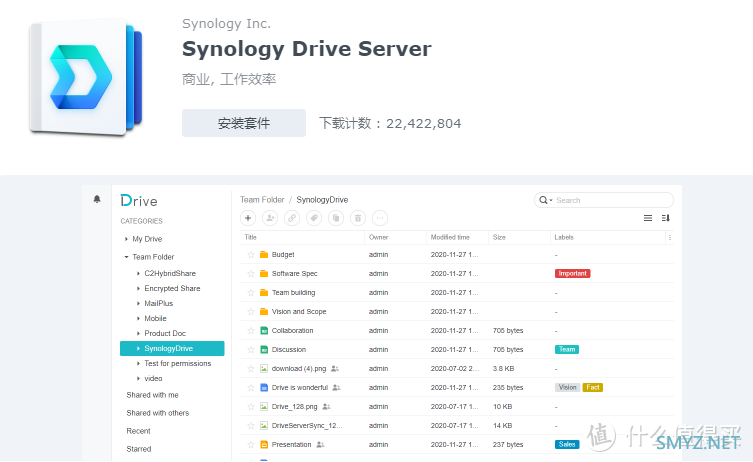This screenshot has height=462, width=753.
Task: Click the Labels column header
Action: pyautogui.click(x=564, y=237)
